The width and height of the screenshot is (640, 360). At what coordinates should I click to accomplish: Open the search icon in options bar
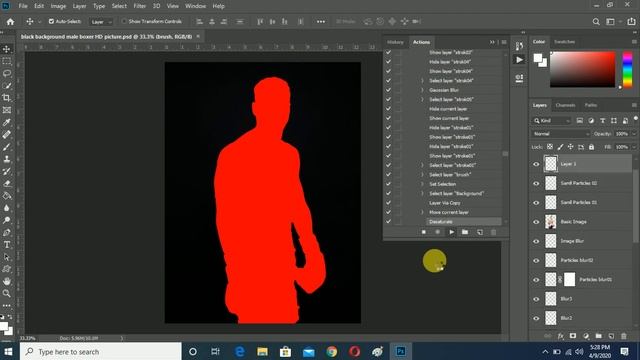pyautogui.click(x=596, y=22)
